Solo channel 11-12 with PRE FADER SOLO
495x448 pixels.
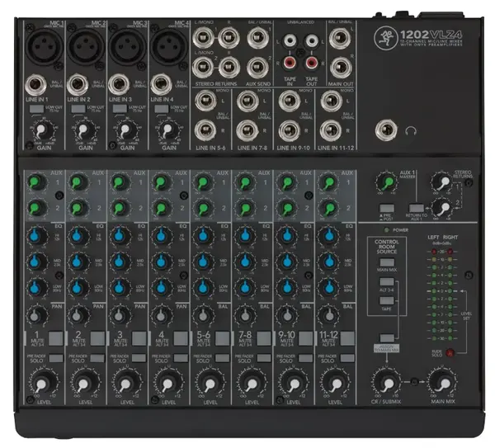click(x=347, y=358)
